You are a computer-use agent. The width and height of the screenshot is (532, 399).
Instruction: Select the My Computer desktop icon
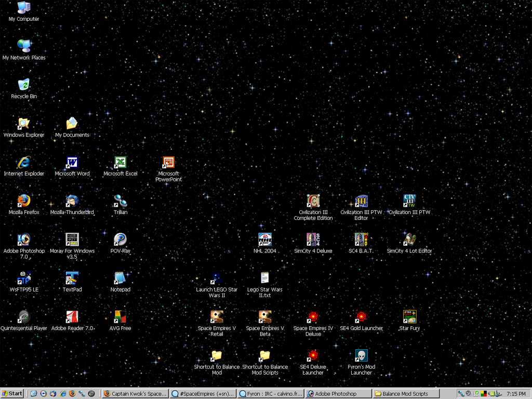coord(24,8)
